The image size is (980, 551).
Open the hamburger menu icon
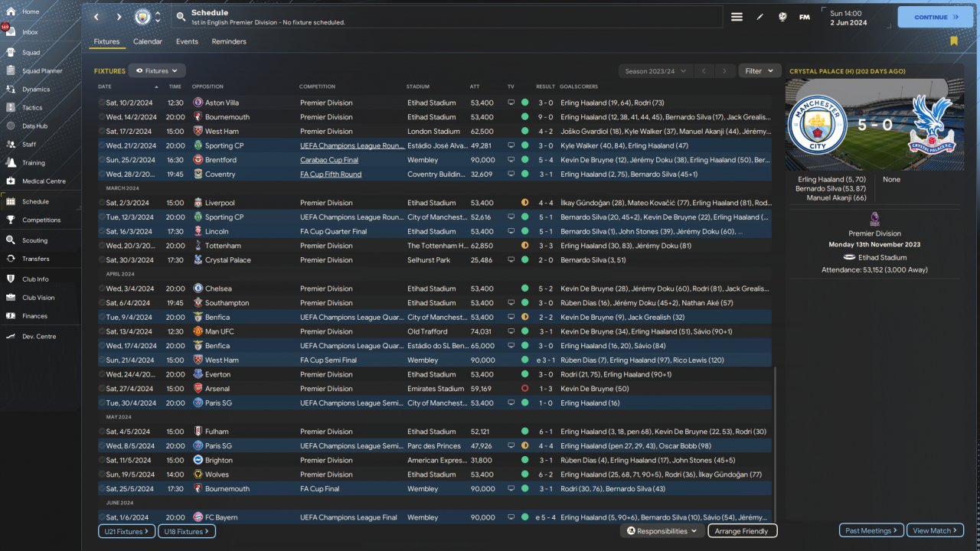pos(737,17)
